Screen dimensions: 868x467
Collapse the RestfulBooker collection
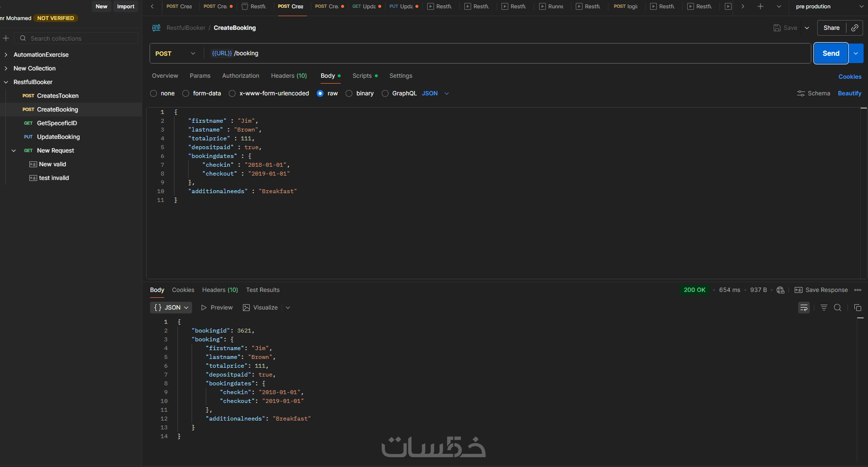6,82
